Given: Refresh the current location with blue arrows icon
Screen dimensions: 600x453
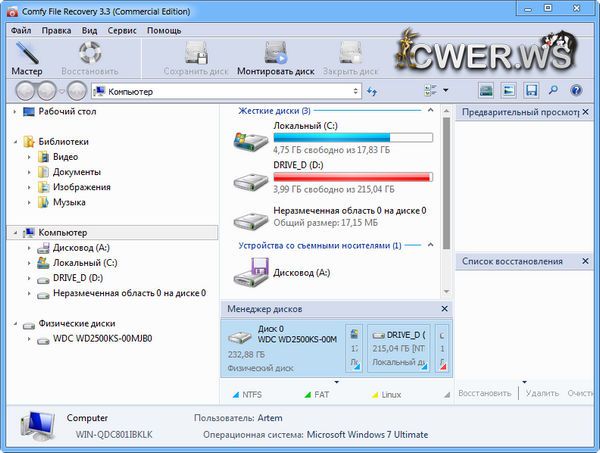Looking at the screenshot, I should 372,91.
